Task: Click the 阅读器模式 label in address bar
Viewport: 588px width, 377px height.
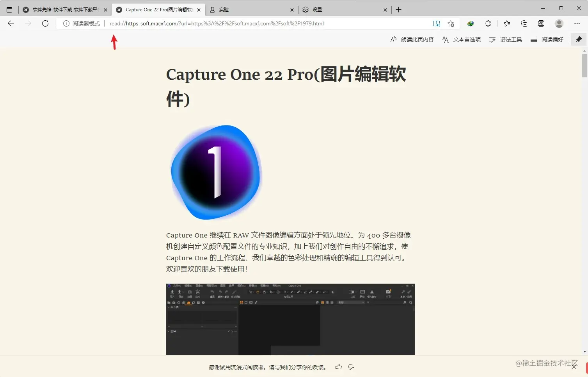Action: coord(86,23)
